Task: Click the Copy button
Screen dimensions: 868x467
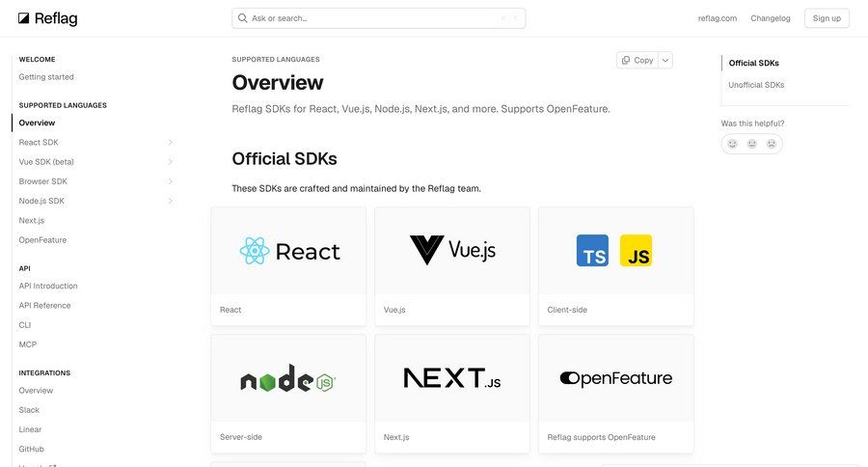Action: [637, 60]
